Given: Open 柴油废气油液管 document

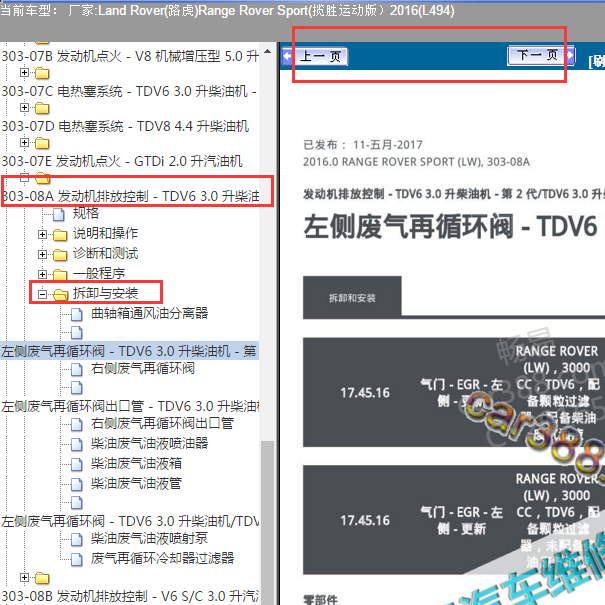Looking at the screenshot, I should tap(136, 483).
